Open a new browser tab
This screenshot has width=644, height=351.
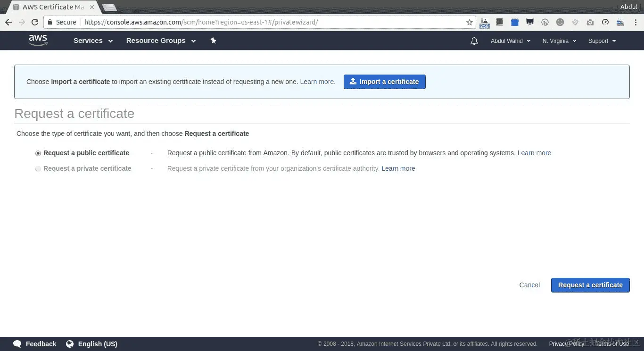pos(109,7)
